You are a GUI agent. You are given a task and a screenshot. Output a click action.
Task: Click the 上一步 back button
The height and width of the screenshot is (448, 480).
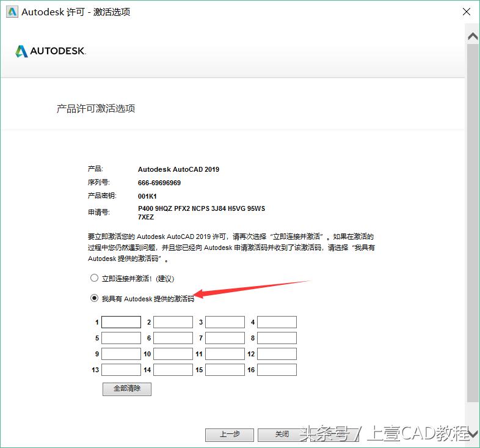tap(230, 435)
